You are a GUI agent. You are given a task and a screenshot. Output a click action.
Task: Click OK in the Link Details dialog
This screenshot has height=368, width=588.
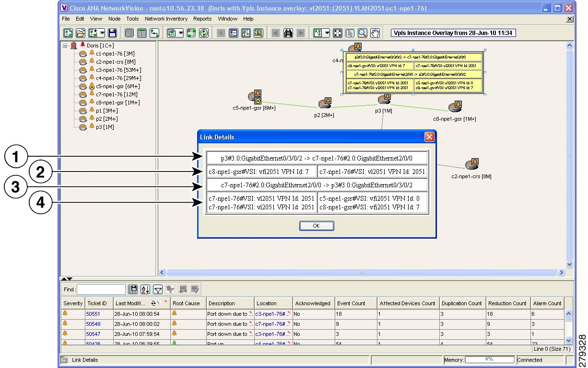(316, 226)
